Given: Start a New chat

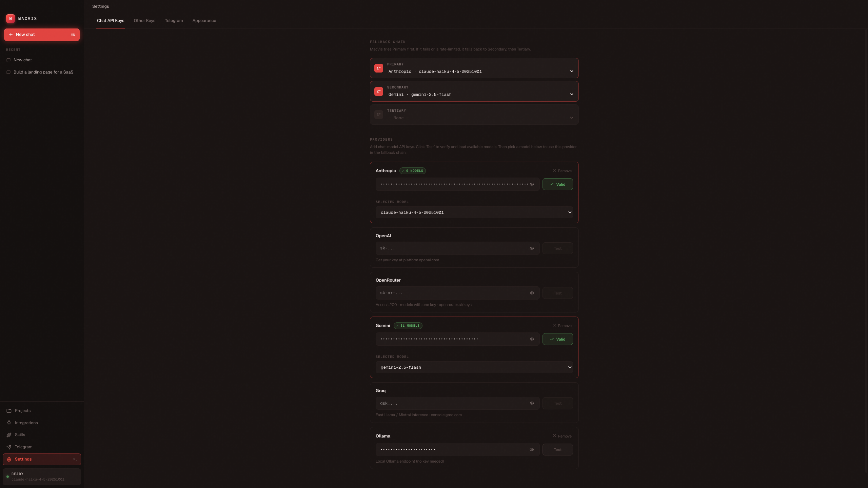Looking at the screenshot, I should tap(42, 35).
